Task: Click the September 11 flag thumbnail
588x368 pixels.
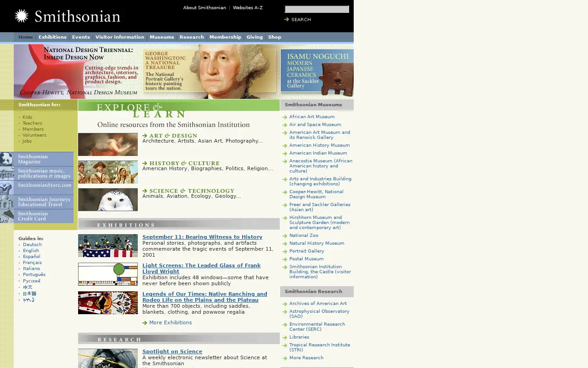Action: tap(108, 246)
